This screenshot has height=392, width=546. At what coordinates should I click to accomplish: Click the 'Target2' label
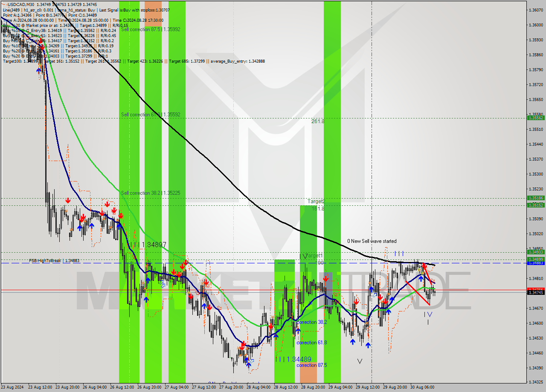[x=316, y=202]
